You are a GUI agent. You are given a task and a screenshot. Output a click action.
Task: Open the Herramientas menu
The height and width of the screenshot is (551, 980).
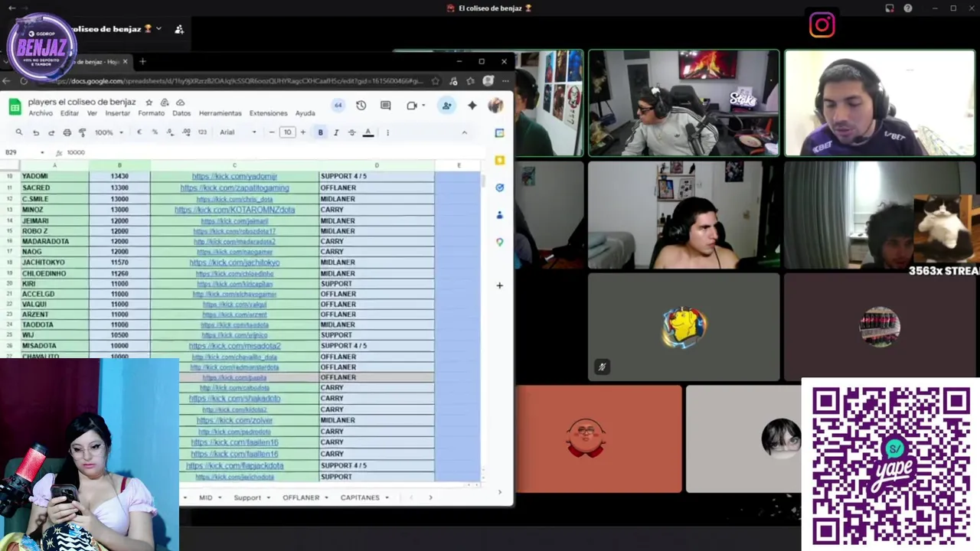point(220,113)
